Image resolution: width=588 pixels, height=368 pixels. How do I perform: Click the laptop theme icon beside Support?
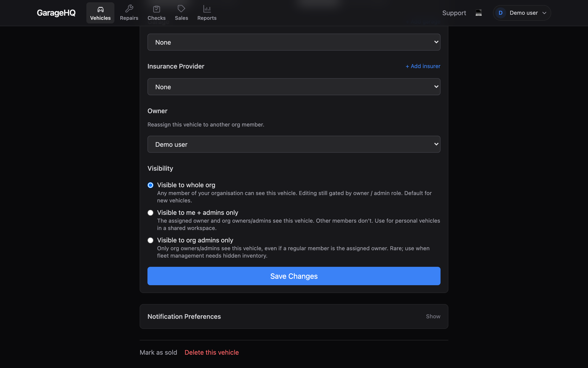[x=478, y=13]
